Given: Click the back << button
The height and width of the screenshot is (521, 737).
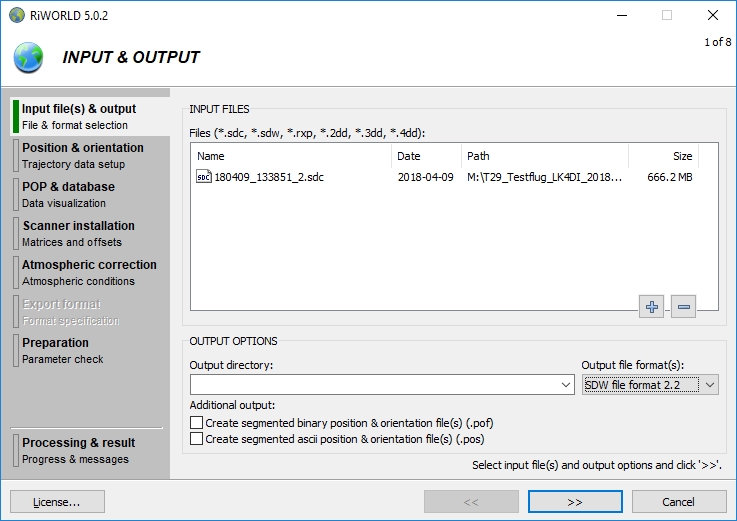Looking at the screenshot, I should pos(471,502).
